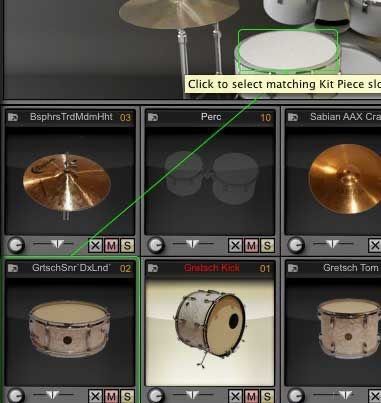381x403 pixels.
Task: Solo the Perc slot
Action: (x=267, y=246)
